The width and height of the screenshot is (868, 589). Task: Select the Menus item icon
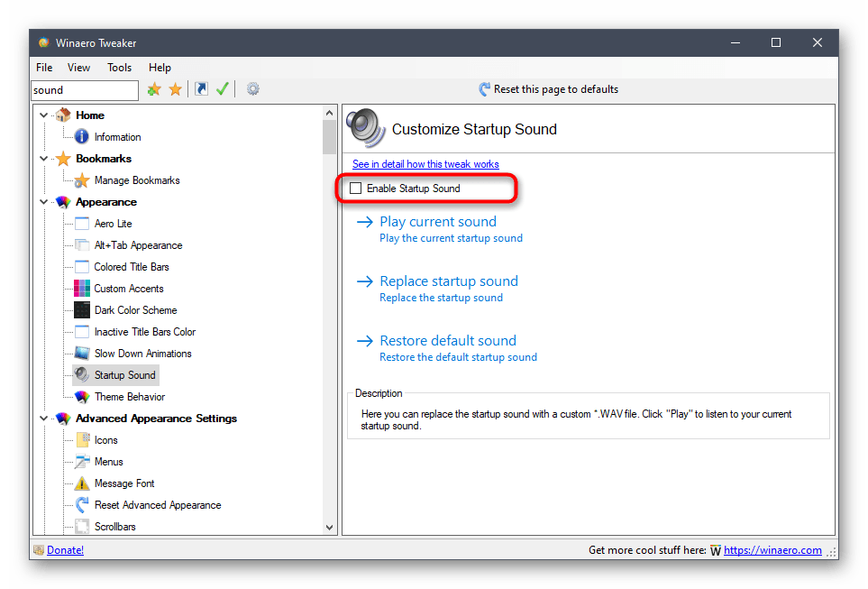(82, 462)
